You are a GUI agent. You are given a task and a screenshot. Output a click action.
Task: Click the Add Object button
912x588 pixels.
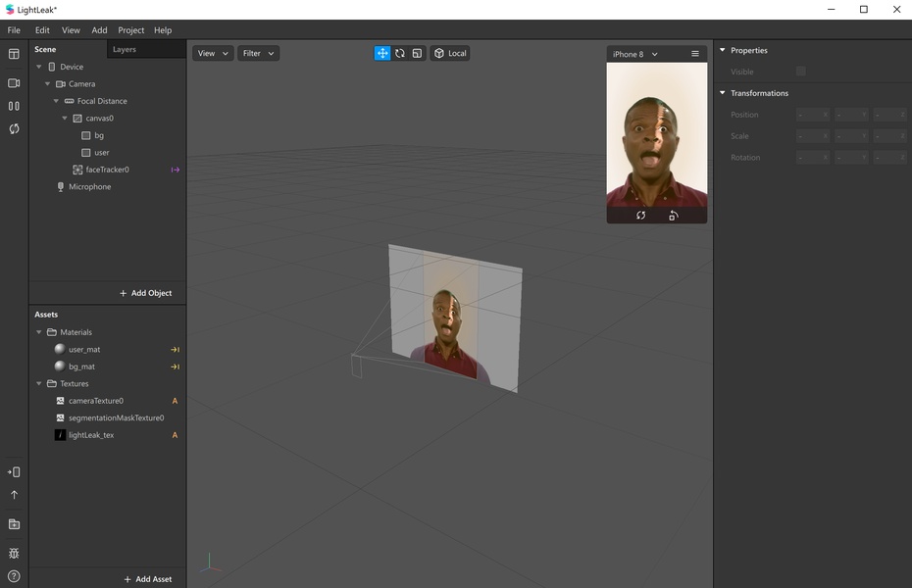click(x=145, y=293)
